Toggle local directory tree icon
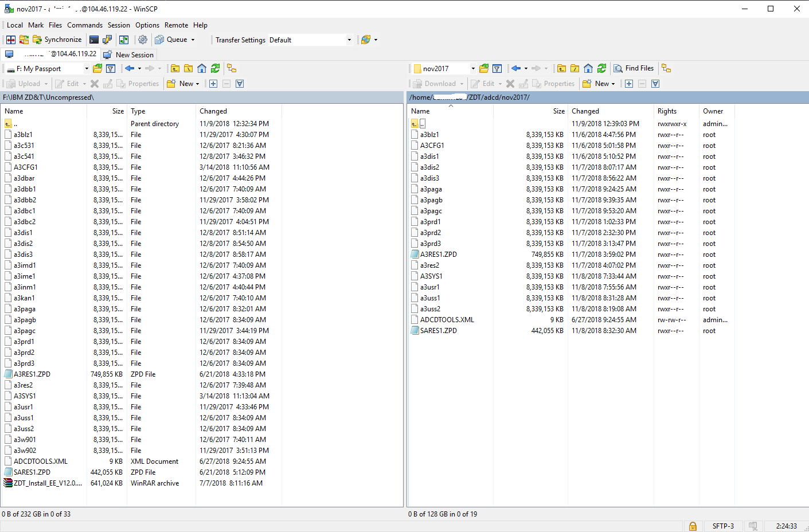 (232, 68)
